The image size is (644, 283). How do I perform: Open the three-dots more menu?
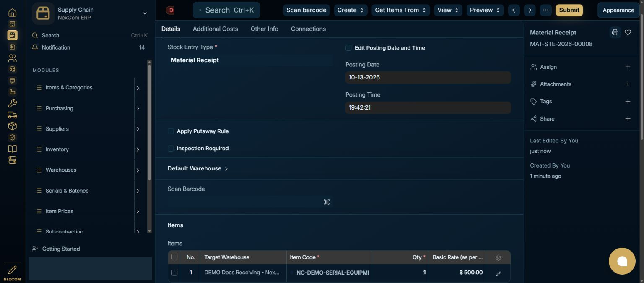click(x=545, y=10)
